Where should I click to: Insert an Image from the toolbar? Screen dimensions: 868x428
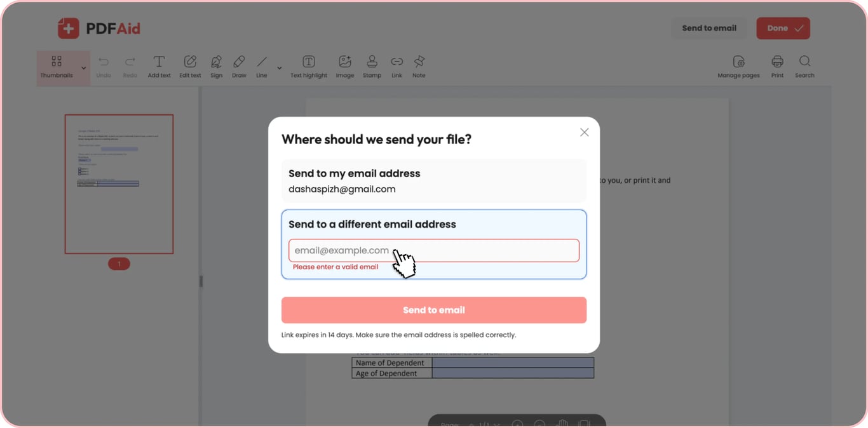point(345,67)
